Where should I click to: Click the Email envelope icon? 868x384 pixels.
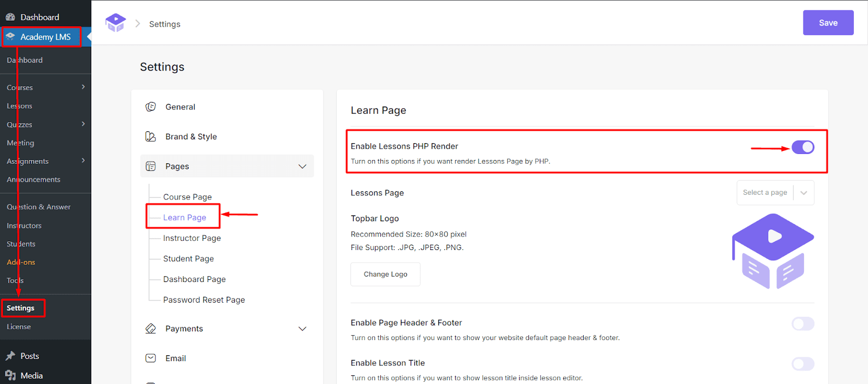pos(151,359)
